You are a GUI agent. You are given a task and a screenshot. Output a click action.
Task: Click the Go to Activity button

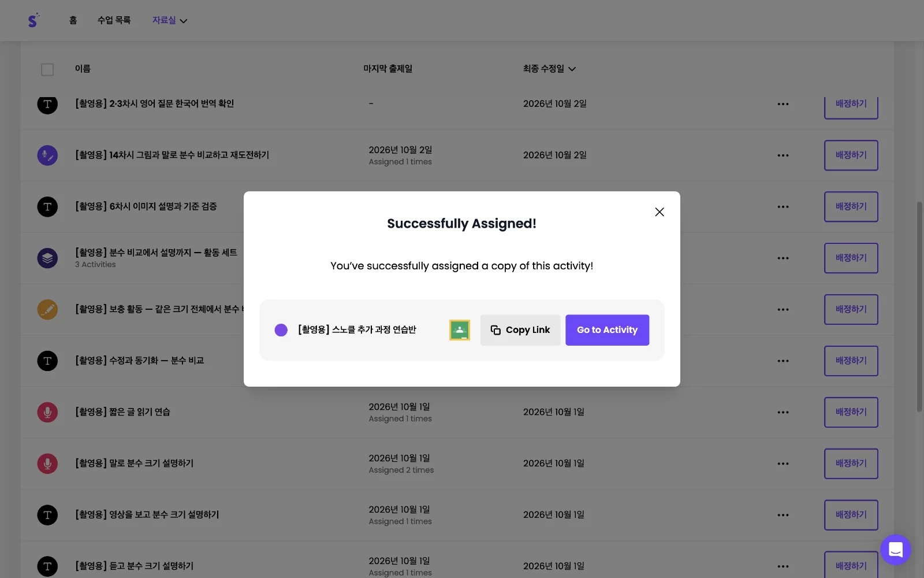(x=607, y=330)
